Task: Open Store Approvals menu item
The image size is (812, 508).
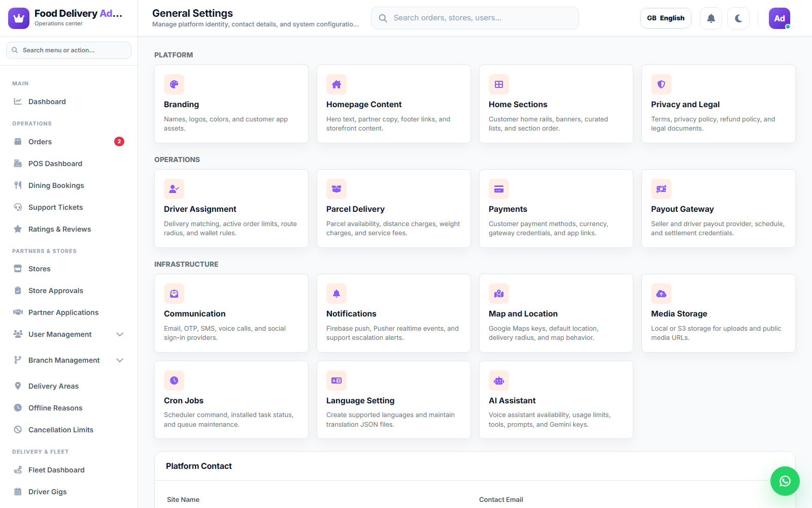Action: tap(69, 291)
